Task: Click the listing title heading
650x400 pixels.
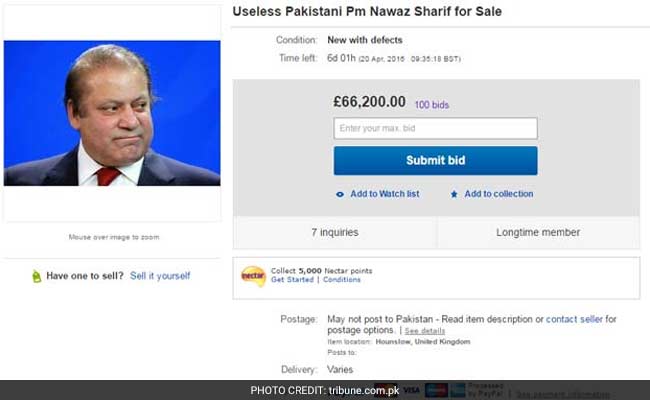Action: [367, 12]
